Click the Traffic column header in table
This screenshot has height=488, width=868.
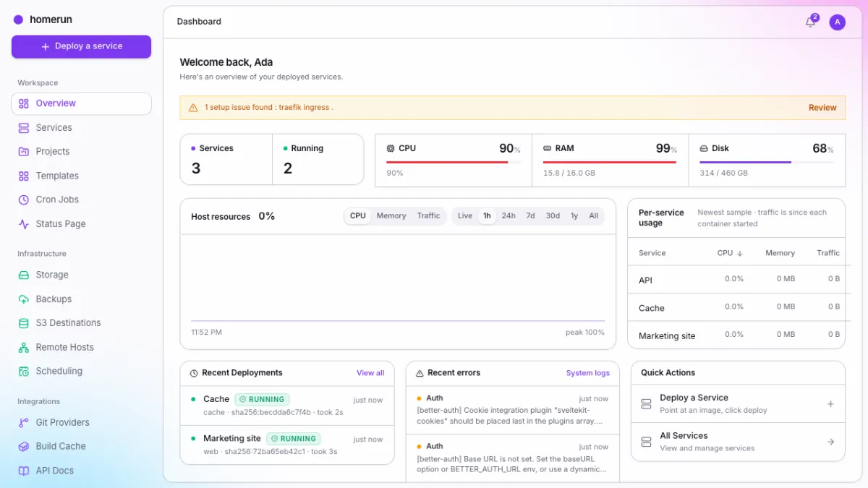[x=828, y=253]
